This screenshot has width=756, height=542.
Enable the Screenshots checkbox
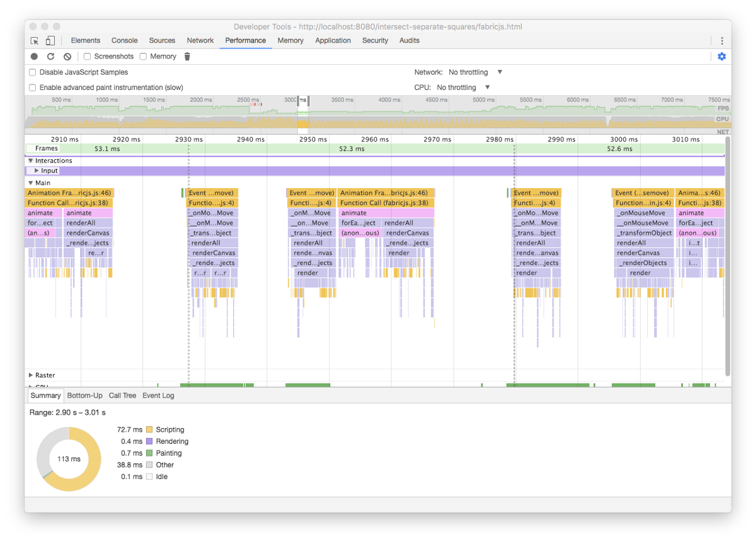[x=88, y=57]
